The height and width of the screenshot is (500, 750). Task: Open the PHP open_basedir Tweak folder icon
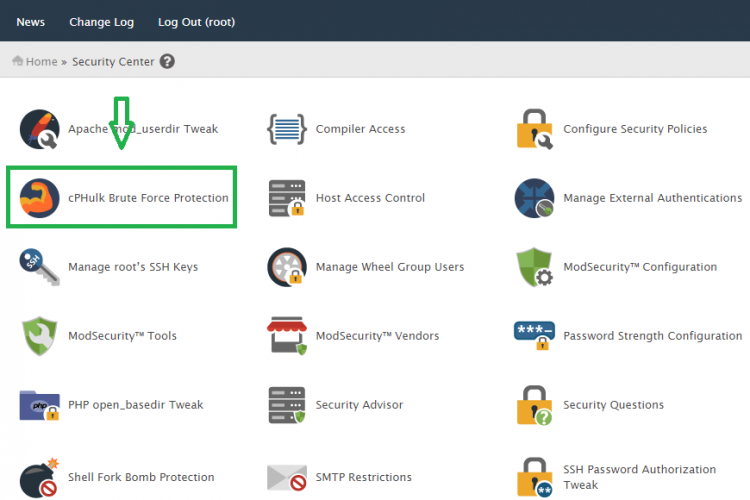click(x=39, y=405)
